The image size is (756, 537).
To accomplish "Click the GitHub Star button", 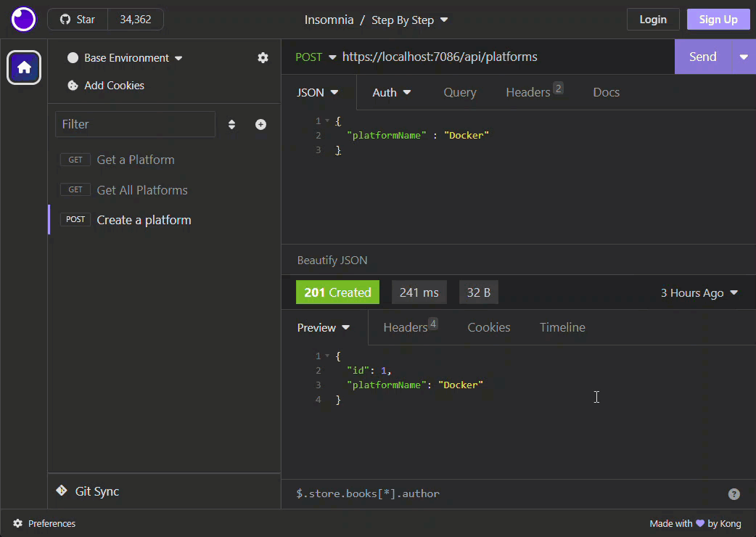I will [78, 20].
